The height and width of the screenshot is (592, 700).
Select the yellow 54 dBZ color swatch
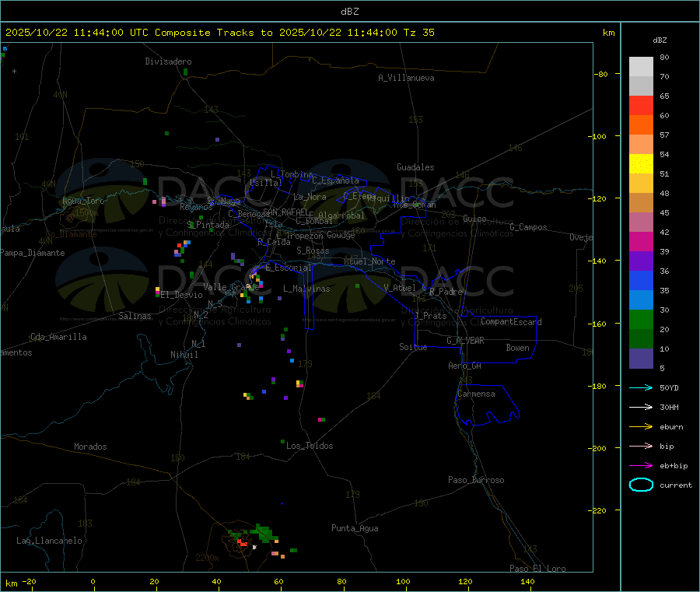641,164
